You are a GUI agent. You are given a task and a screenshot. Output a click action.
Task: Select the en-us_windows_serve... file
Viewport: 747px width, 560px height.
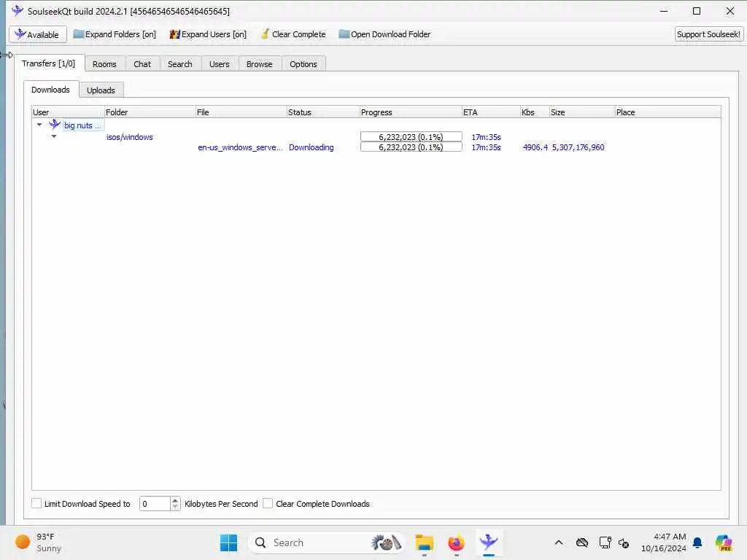tap(240, 147)
